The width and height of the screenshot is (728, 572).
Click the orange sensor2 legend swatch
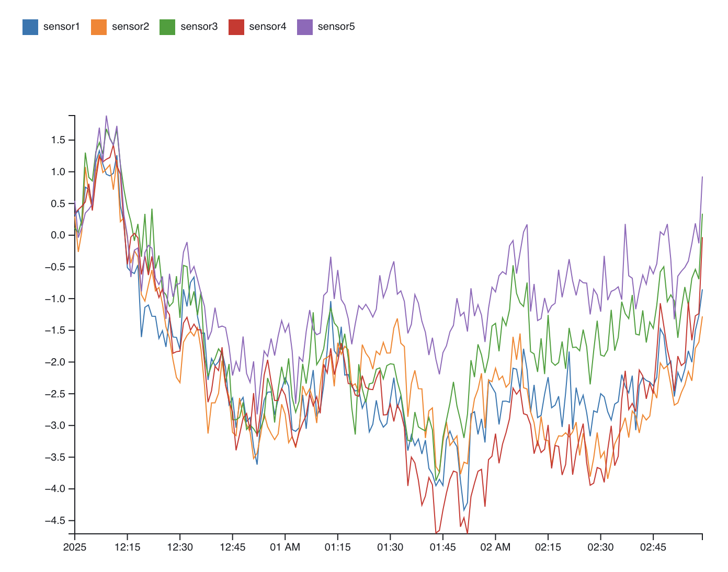tap(99, 27)
